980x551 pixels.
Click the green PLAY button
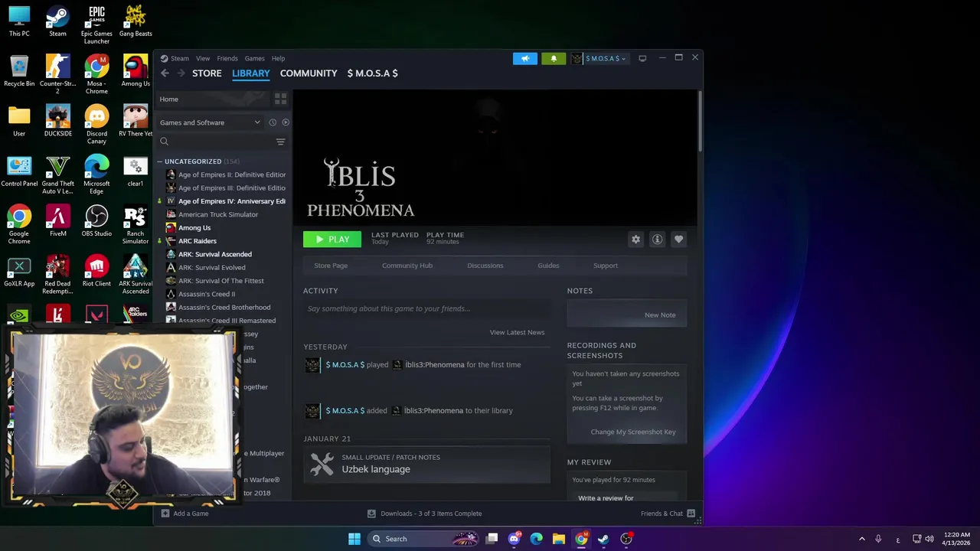pyautogui.click(x=332, y=240)
